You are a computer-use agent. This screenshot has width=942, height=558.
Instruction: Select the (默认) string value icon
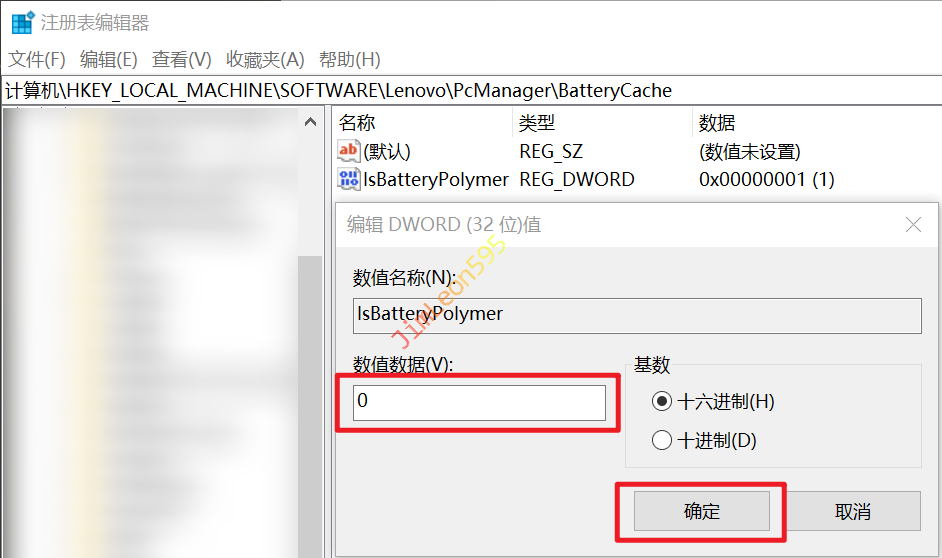[349, 152]
